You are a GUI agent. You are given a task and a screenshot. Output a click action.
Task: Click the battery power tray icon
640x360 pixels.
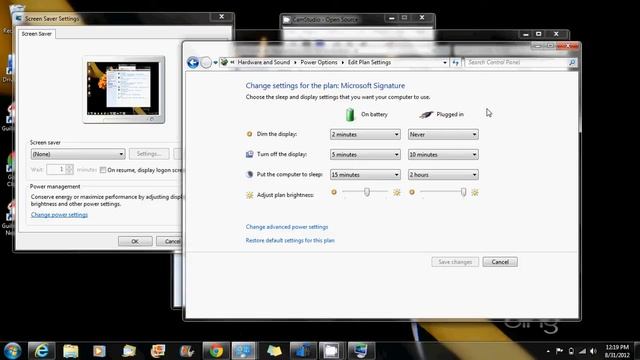(571, 351)
